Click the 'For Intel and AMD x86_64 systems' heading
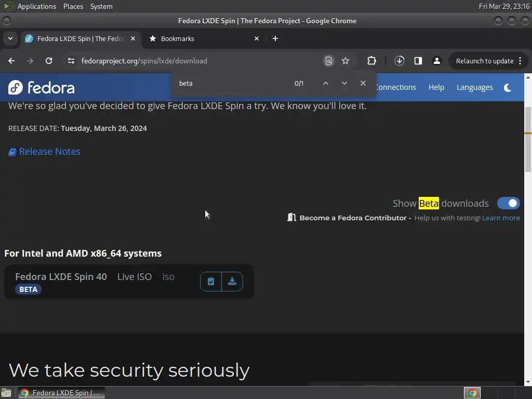Screen dimensions: 532x399 (83, 254)
